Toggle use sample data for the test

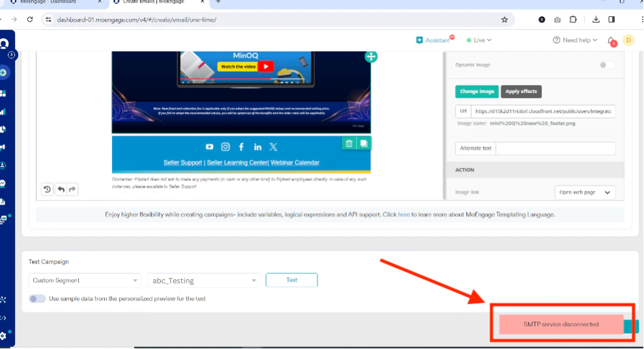click(37, 299)
